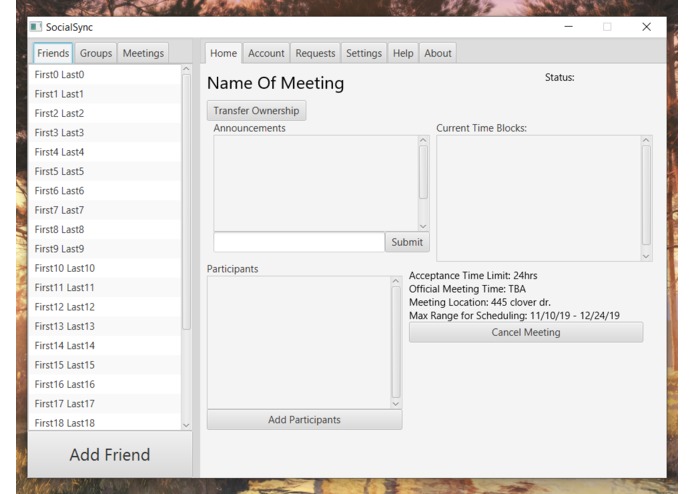The width and height of the screenshot is (695, 494).
Task: Click into the announcement text field
Action: tap(299, 242)
